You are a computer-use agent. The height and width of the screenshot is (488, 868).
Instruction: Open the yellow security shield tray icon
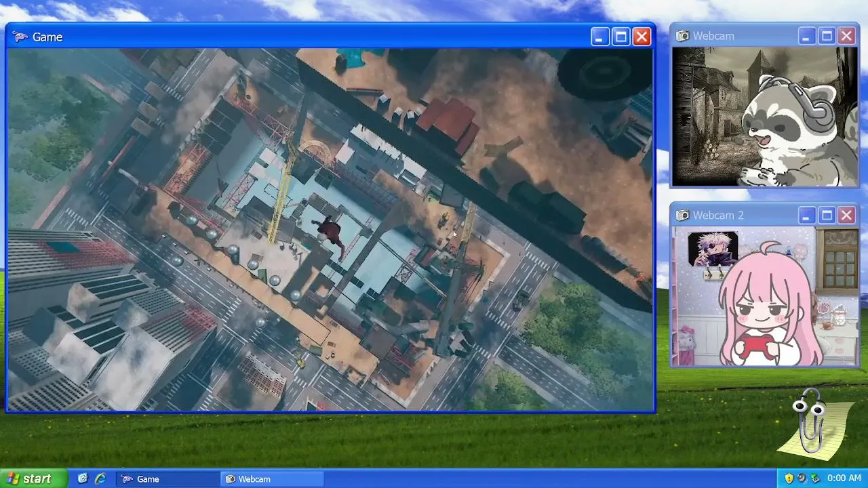789,479
